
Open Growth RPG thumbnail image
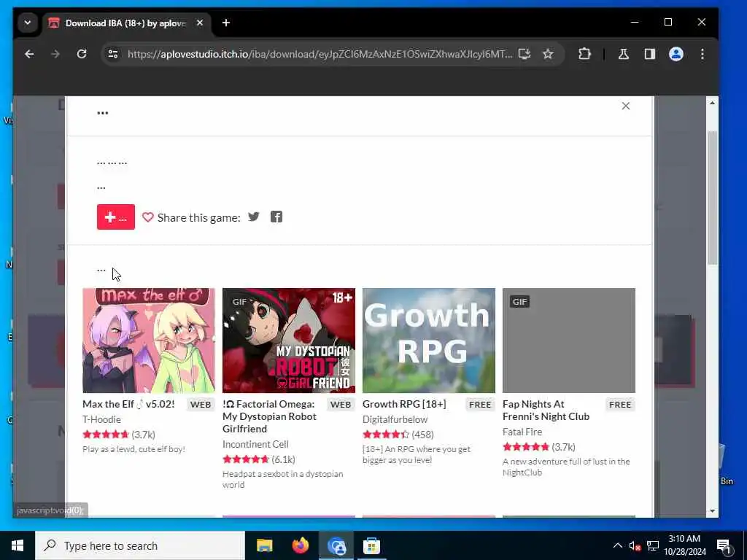429,341
